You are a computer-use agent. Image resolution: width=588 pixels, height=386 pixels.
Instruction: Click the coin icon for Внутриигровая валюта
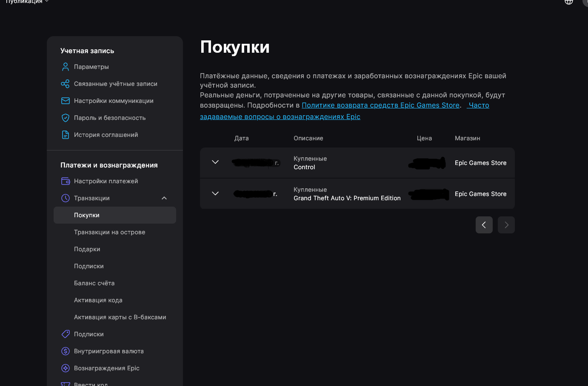point(65,351)
